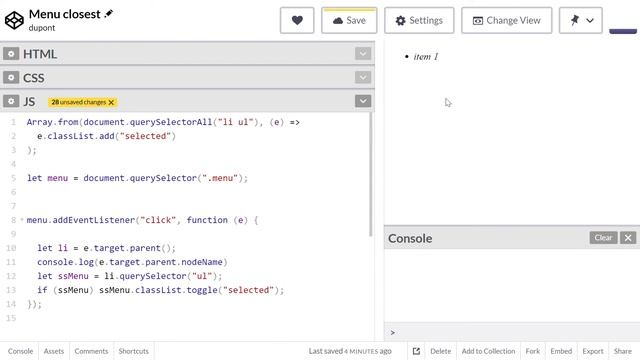Click line 13 classList.toggle code
640x360 pixels.
point(160,290)
